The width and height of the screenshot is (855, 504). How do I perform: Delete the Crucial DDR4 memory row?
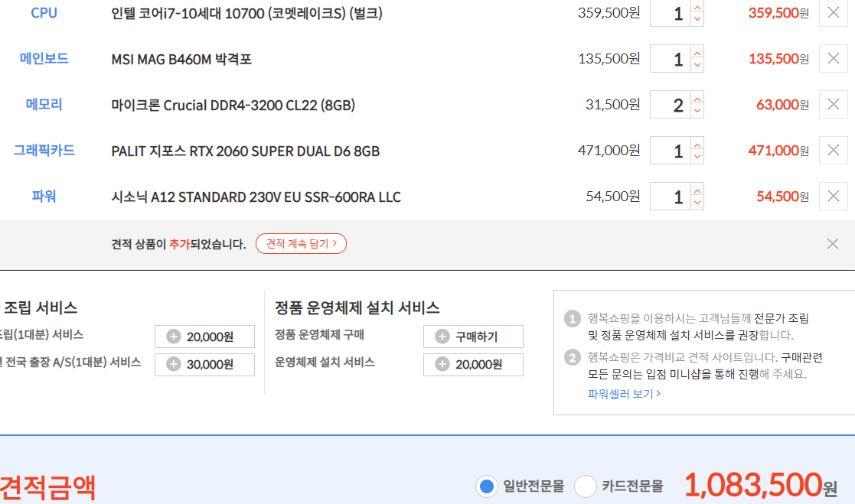(833, 105)
